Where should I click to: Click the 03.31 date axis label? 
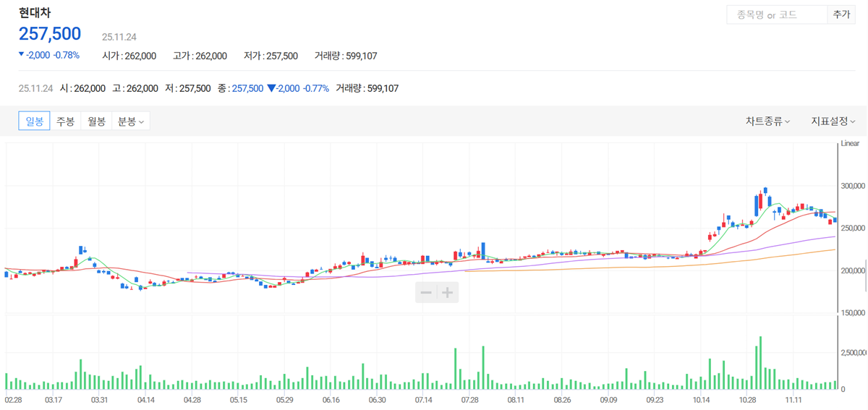click(99, 400)
